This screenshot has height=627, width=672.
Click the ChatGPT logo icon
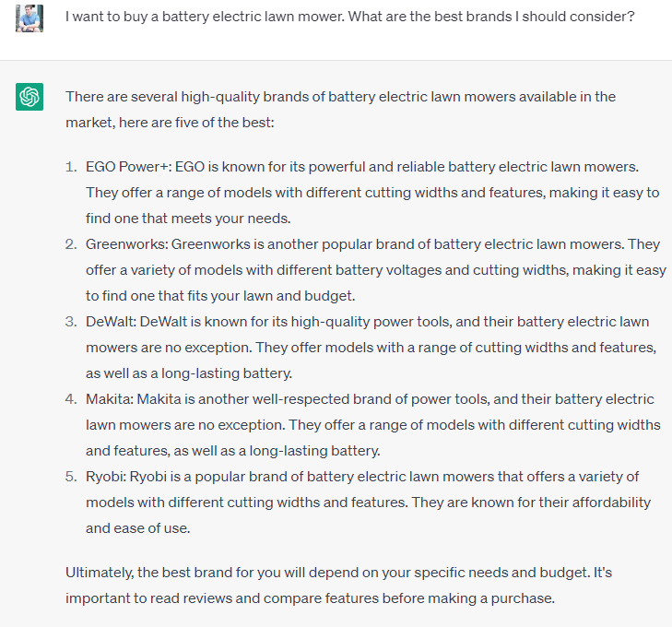click(29, 97)
